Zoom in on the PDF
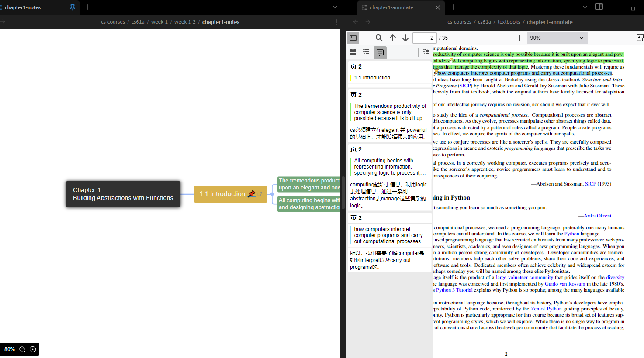644x358 pixels. (x=519, y=38)
